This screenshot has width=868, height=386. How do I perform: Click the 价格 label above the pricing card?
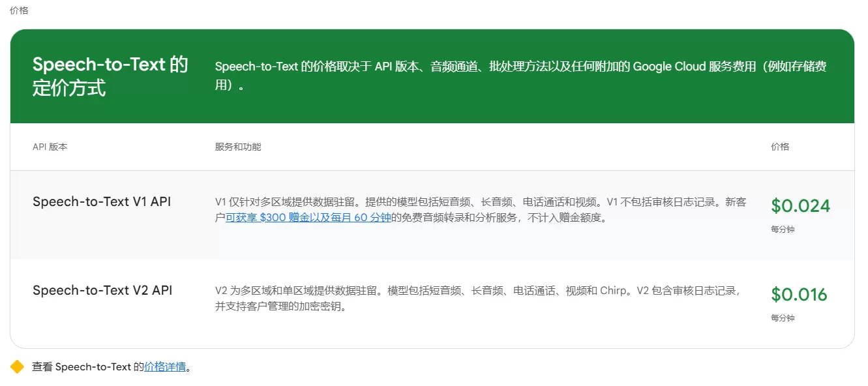coord(19,10)
